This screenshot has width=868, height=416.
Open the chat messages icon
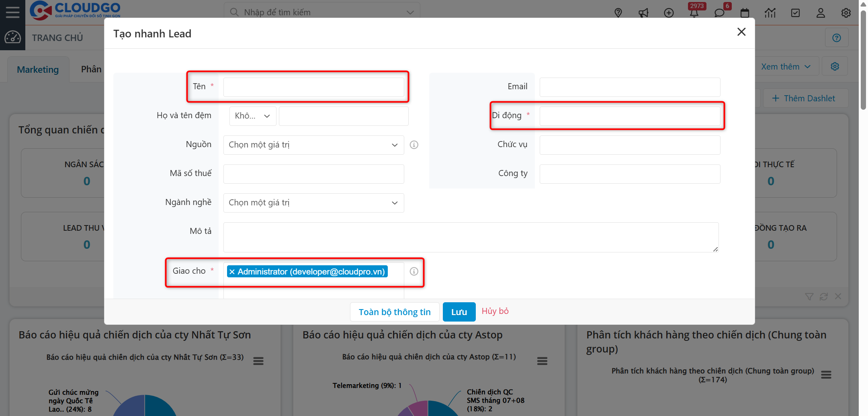pyautogui.click(x=719, y=13)
